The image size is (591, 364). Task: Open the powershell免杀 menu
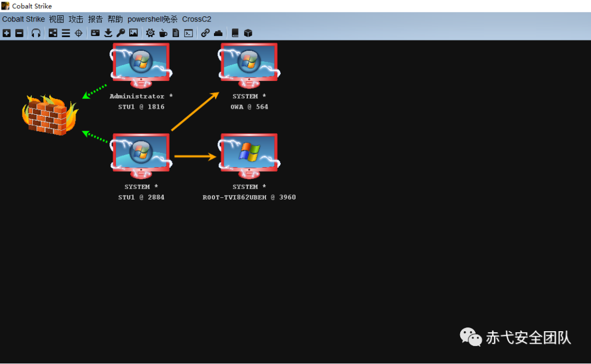tap(152, 19)
